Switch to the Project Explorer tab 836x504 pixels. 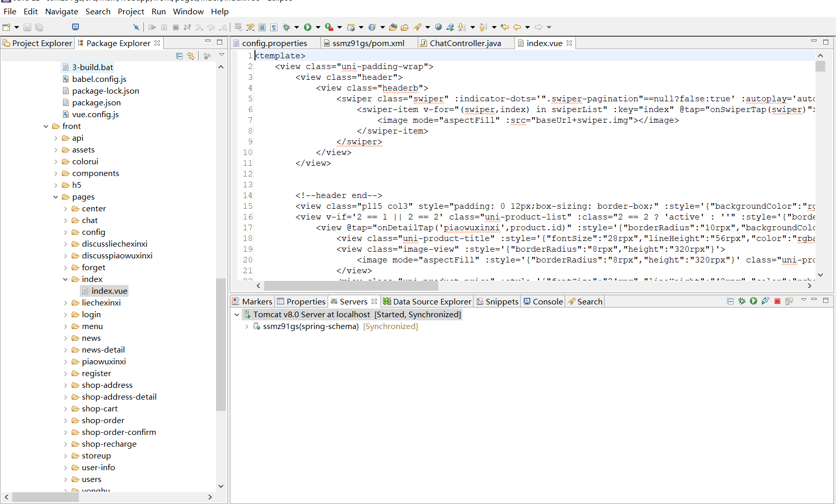pyautogui.click(x=38, y=43)
